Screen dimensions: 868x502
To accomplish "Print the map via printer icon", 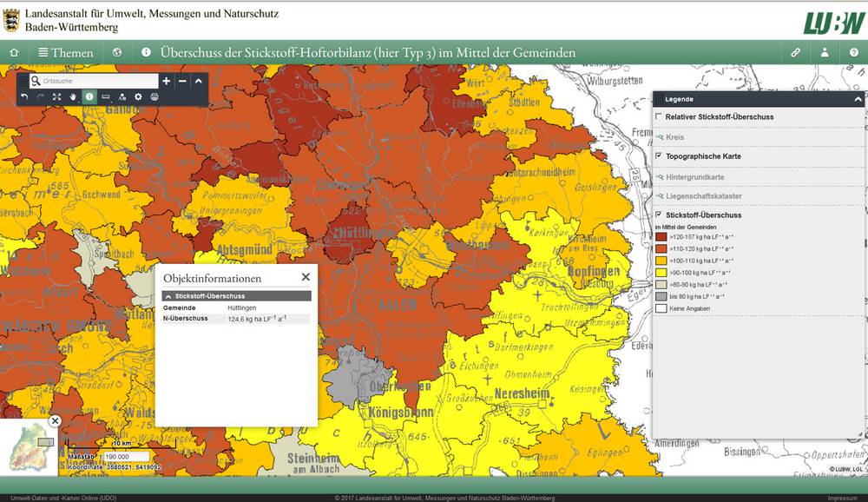I will 155,96.
